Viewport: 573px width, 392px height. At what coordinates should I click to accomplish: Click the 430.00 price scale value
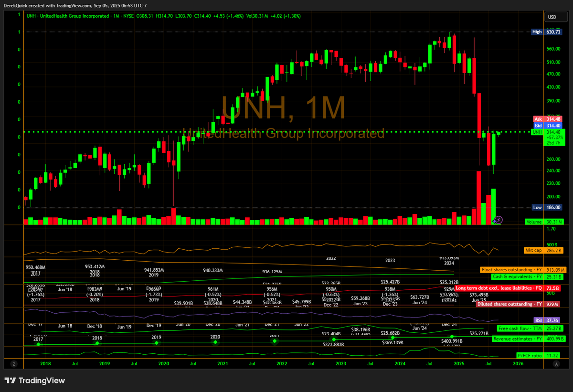click(x=553, y=87)
